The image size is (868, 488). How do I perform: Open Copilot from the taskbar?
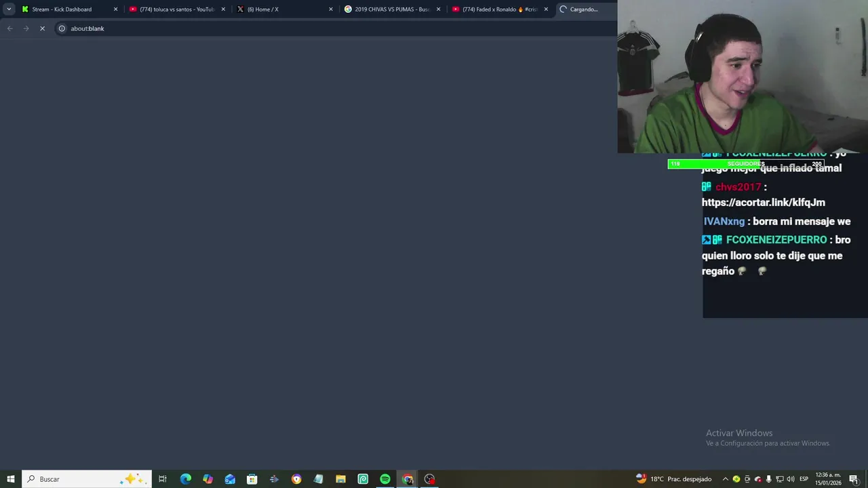tap(208, 479)
